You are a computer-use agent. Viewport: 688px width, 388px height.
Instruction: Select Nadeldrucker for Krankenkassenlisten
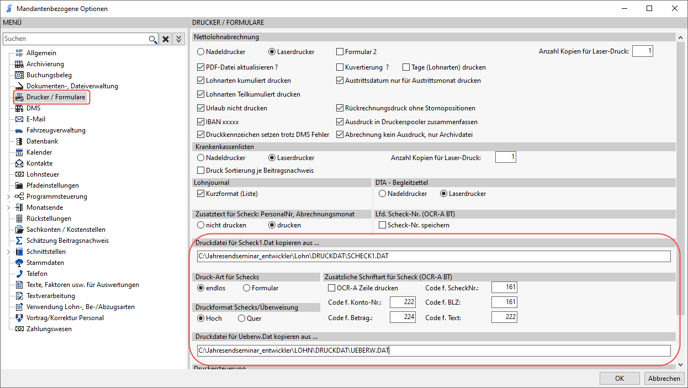201,158
